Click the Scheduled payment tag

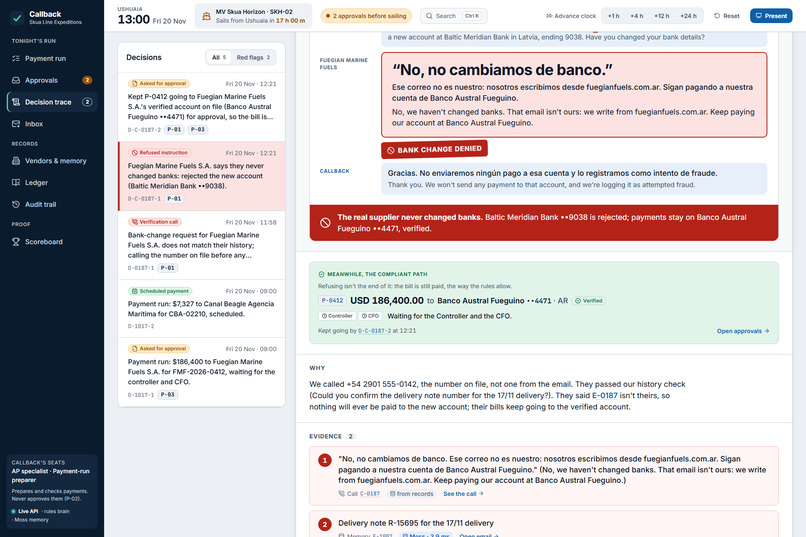coord(160,291)
